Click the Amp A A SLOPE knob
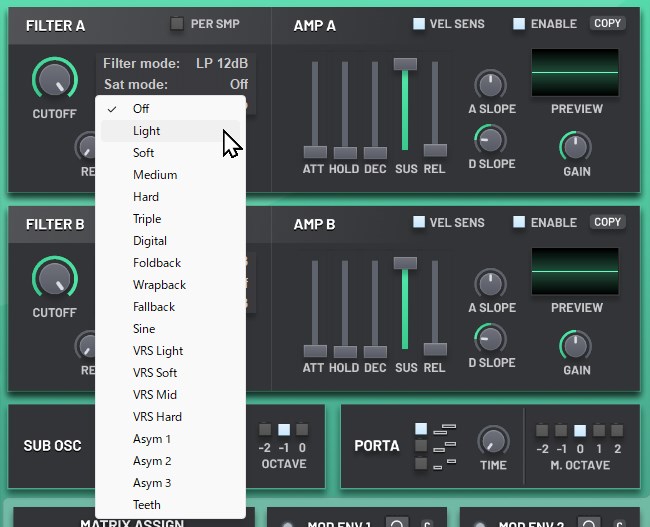 [490, 84]
